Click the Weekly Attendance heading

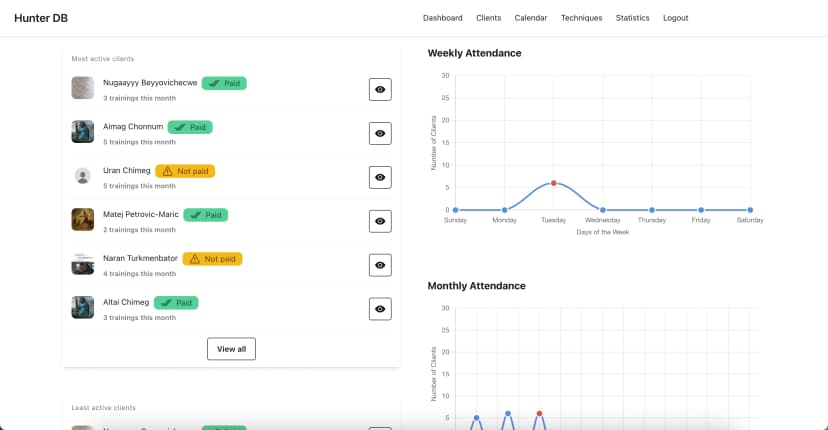pyautogui.click(x=474, y=53)
